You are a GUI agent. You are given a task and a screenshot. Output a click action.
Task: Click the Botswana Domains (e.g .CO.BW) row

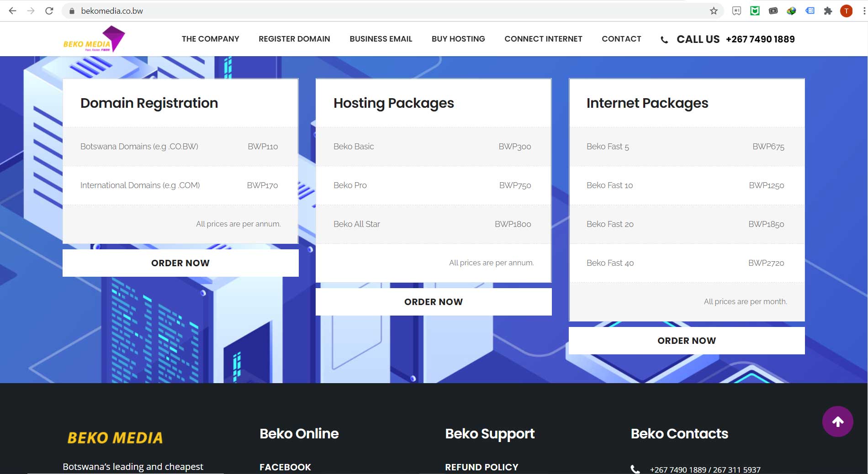[180, 147]
